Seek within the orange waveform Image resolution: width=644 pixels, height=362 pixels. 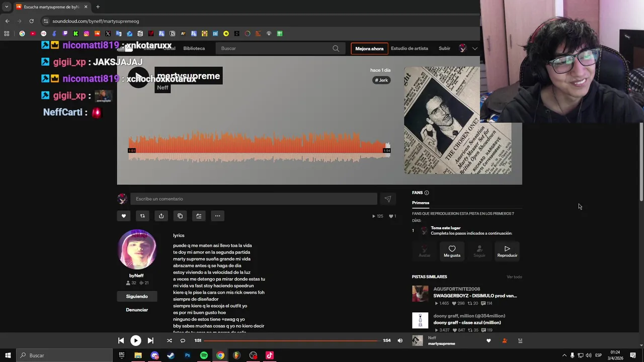259,147
